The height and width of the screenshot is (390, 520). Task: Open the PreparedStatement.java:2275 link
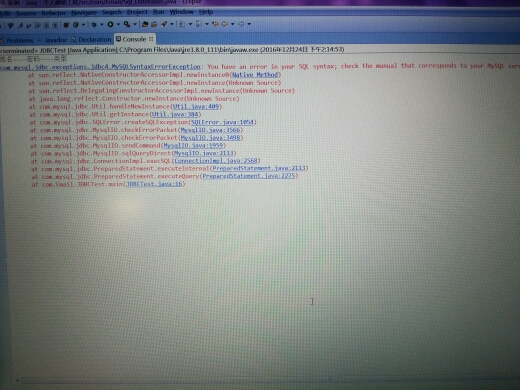click(x=249, y=176)
